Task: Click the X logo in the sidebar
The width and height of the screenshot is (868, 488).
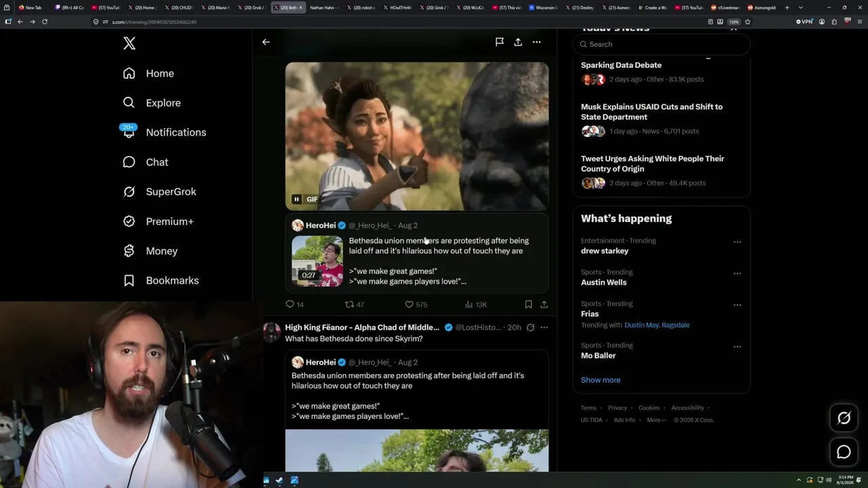Action: coord(130,43)
